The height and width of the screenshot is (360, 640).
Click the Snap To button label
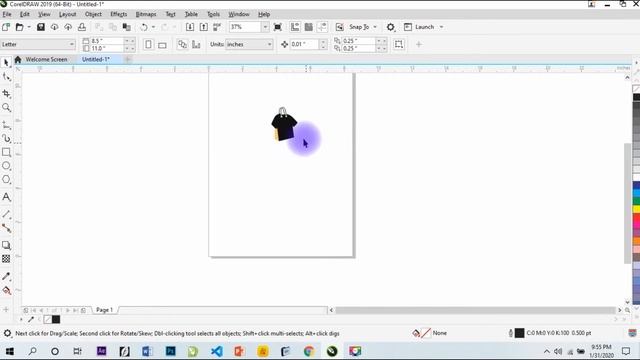(x=359, y=27)
